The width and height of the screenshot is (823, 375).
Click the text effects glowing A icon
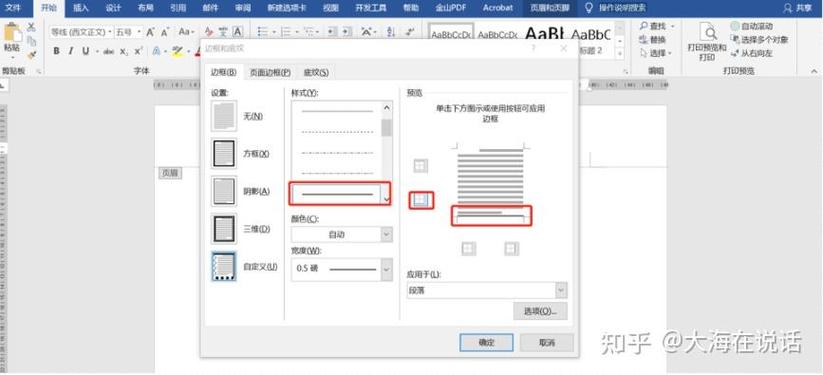(156, 51)
